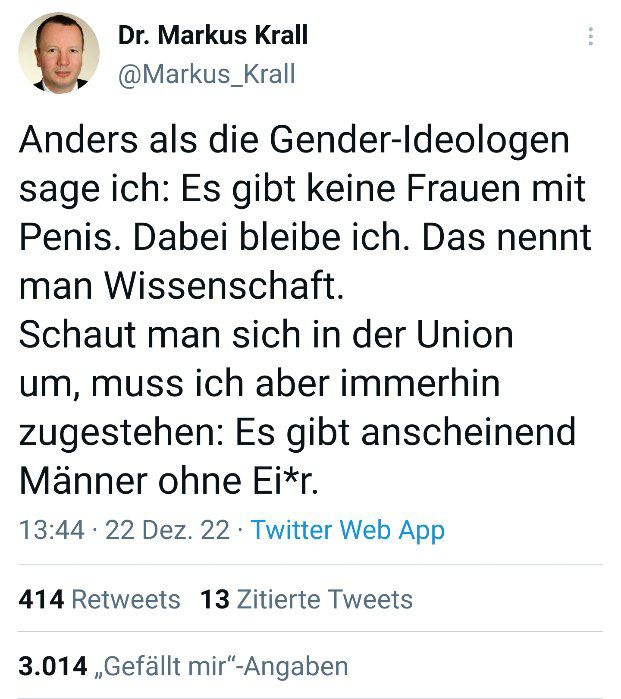Image resolution: width=621 pixels, height=699 pixels.
Task: Open the three-dot more options menu
Action: pyautogui.click(x=591, y=37)
